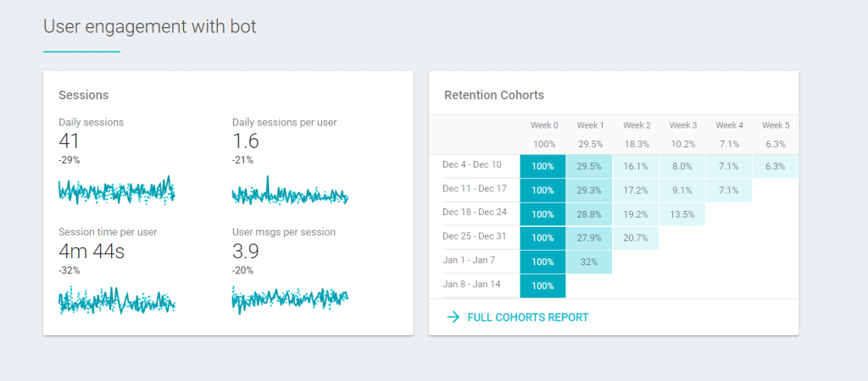This screenshot has width=868, height=381.
Task: Click the Daily sessions per user sparkline
Action: (x=290, y=193)
